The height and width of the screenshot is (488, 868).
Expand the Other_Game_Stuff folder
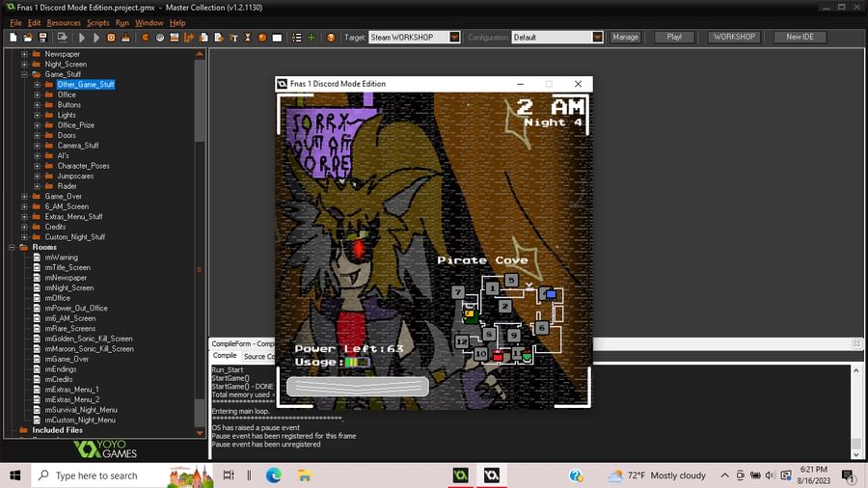tap(37, 85)
